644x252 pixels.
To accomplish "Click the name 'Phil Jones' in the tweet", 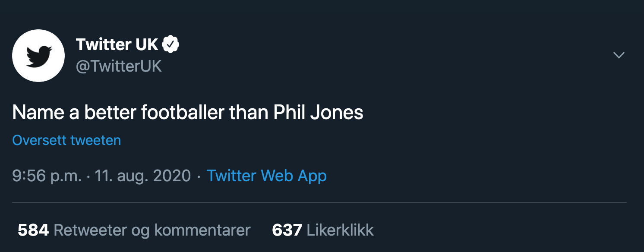I will (319, 112).
